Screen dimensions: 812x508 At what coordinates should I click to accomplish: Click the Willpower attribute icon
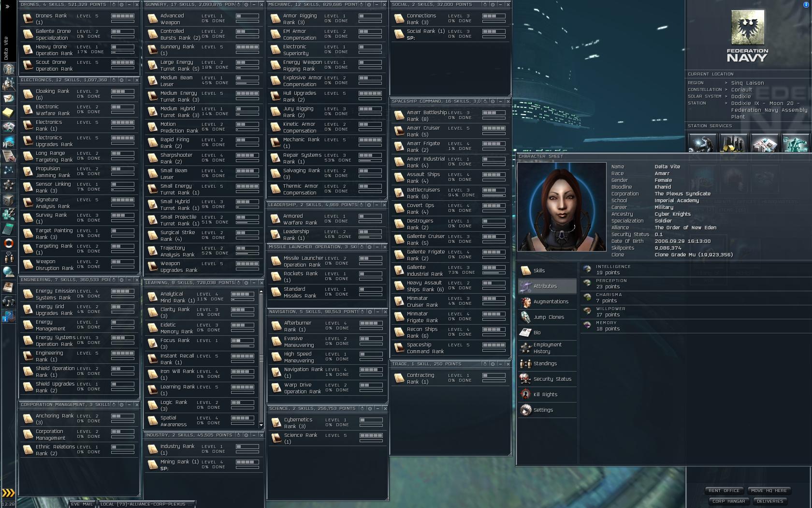click(587, 312)
